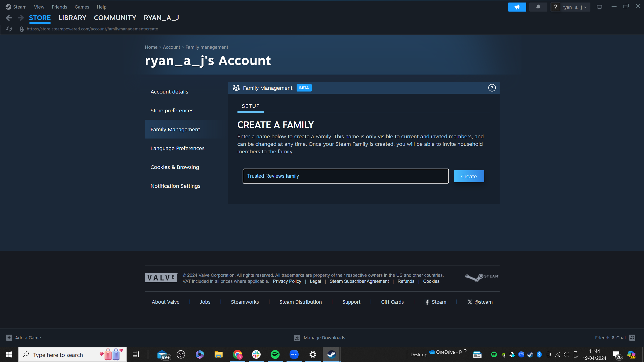
Task: Click the forward navigation arrow
Action: point(21,18)
